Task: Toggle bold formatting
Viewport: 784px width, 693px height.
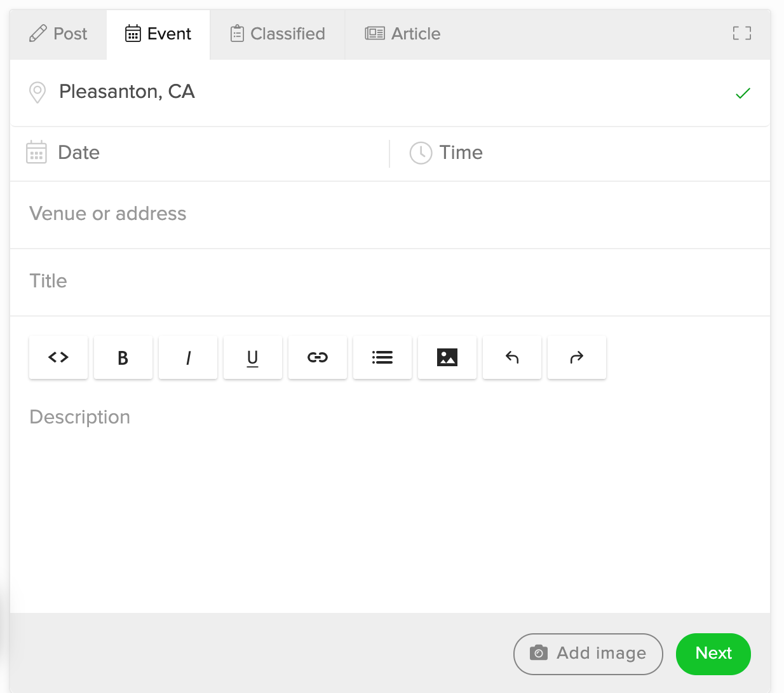Action: pyautogui.click(x=123, y=357)
